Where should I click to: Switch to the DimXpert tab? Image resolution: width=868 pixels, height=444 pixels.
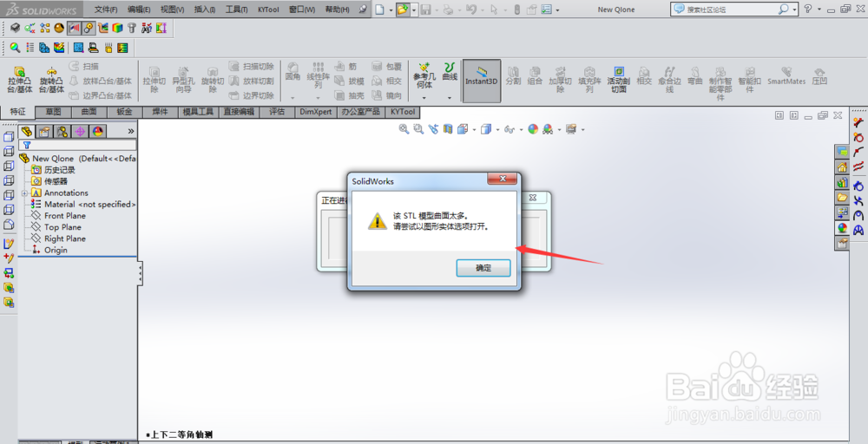coord(316,112)
